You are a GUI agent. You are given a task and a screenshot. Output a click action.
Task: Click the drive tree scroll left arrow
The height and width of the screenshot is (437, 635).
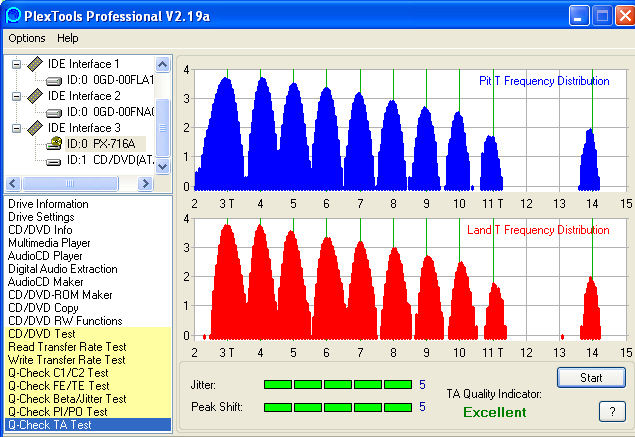13,183
